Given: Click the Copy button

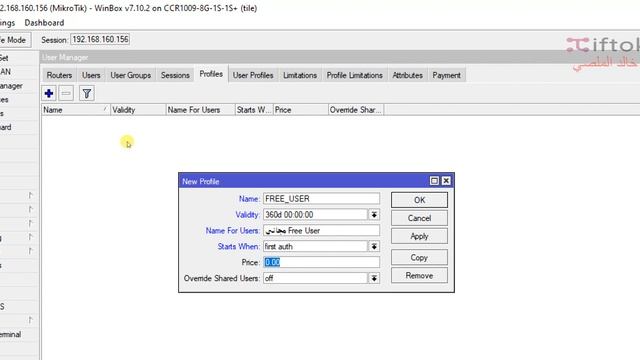Looking at the screenshot, I should (419, 258).
